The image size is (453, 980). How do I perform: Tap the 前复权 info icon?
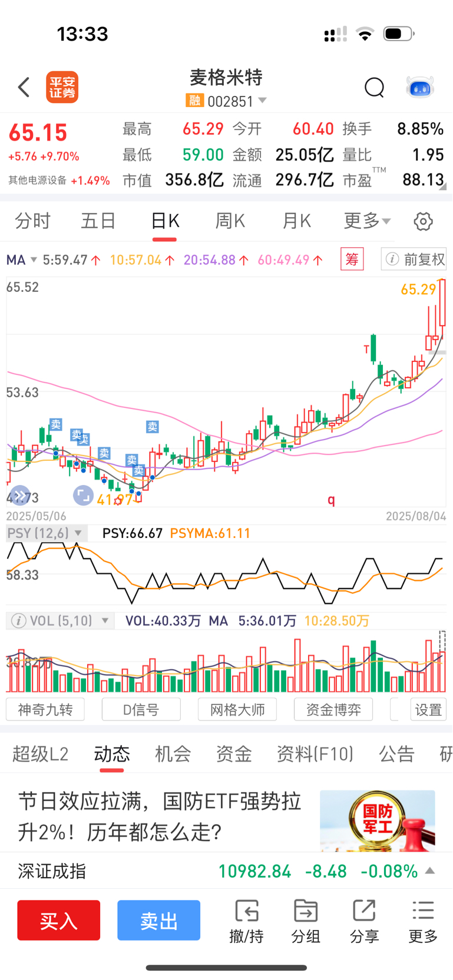(392, 259)
